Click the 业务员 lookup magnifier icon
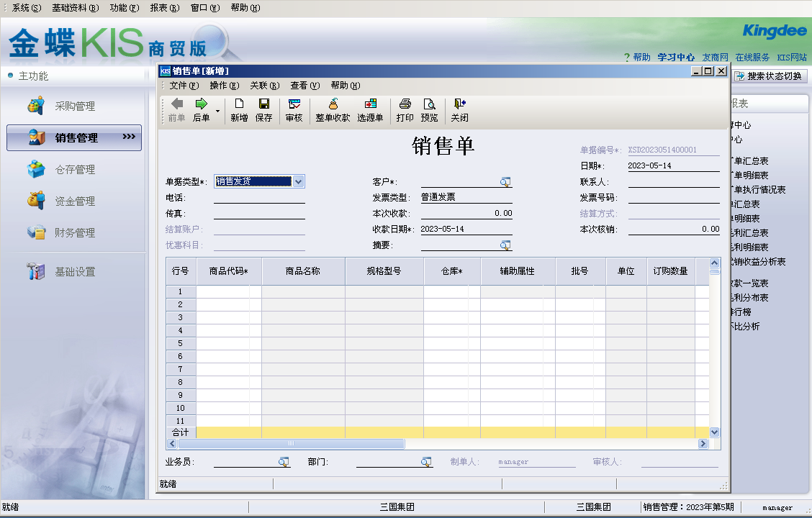The width and height of the screenshot is (812, 518). pyautogui.click(x=284, y=462)
